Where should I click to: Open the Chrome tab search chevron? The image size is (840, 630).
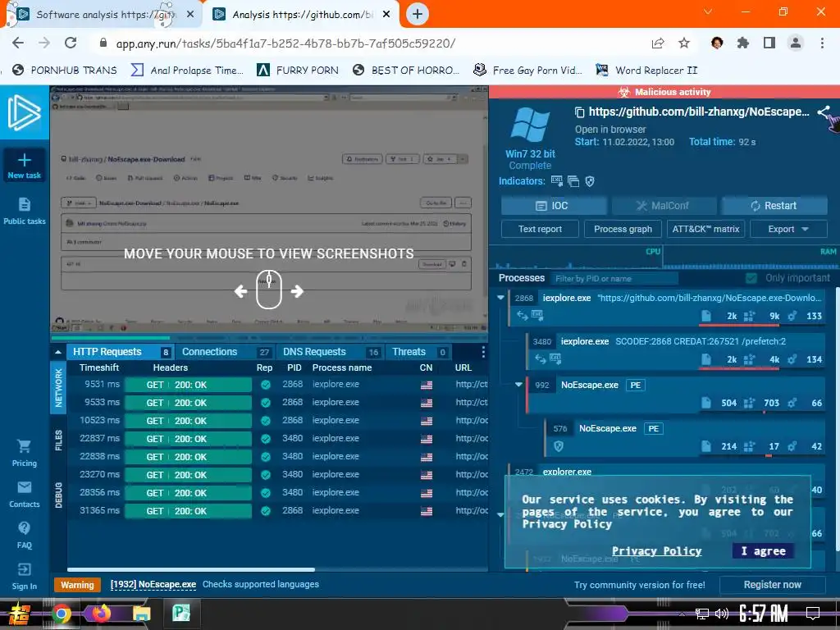(x=708, y=11)
